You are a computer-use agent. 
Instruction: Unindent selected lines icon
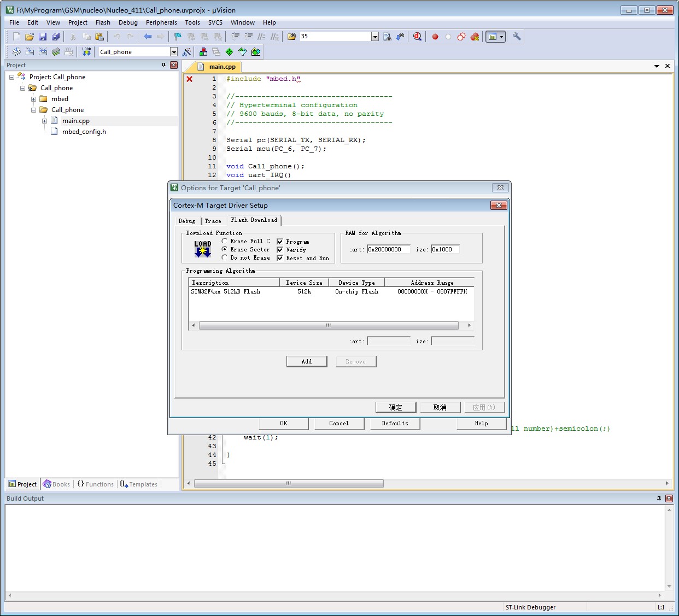pyautogui.click(x=249, y=37)
